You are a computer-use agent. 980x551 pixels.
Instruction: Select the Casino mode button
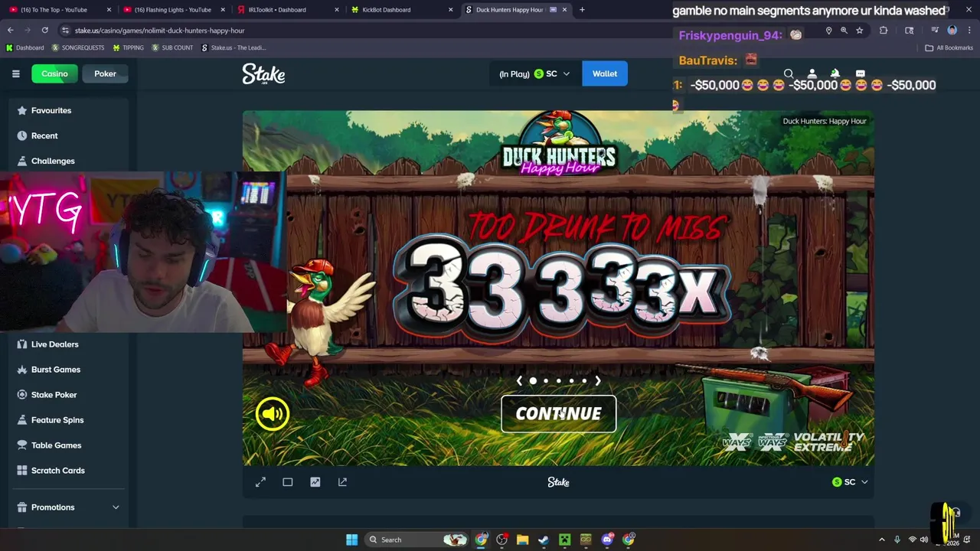54,73
